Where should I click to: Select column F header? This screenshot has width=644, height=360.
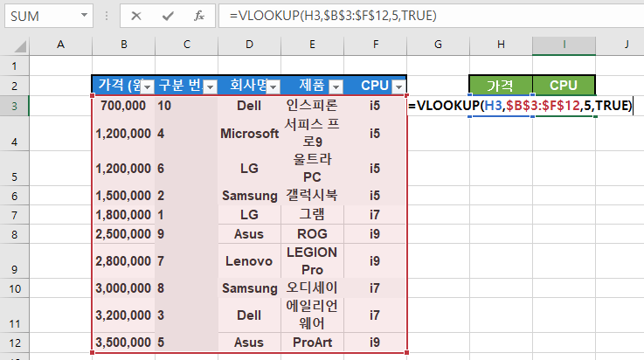pos(376,45)
